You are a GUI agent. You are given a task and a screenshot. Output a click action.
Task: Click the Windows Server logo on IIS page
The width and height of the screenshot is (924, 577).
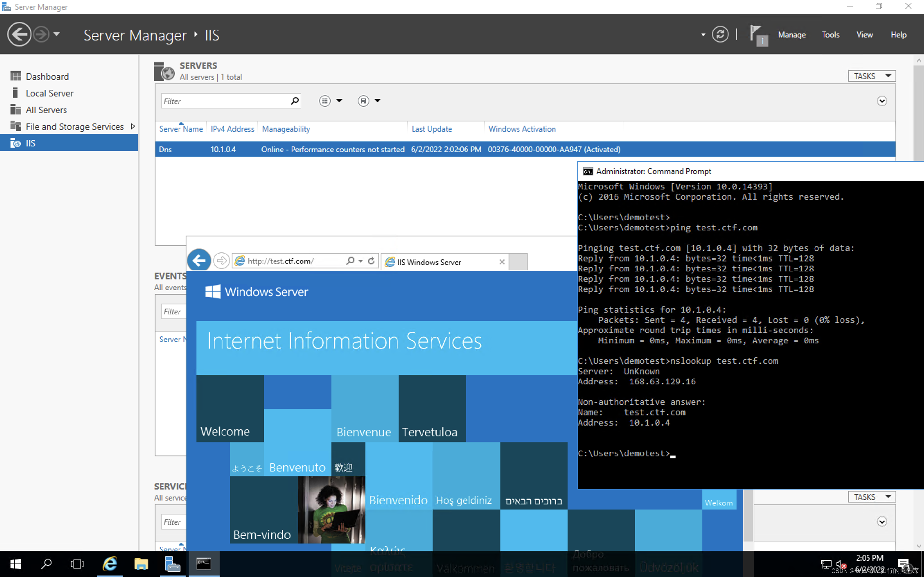pos(257,292)
